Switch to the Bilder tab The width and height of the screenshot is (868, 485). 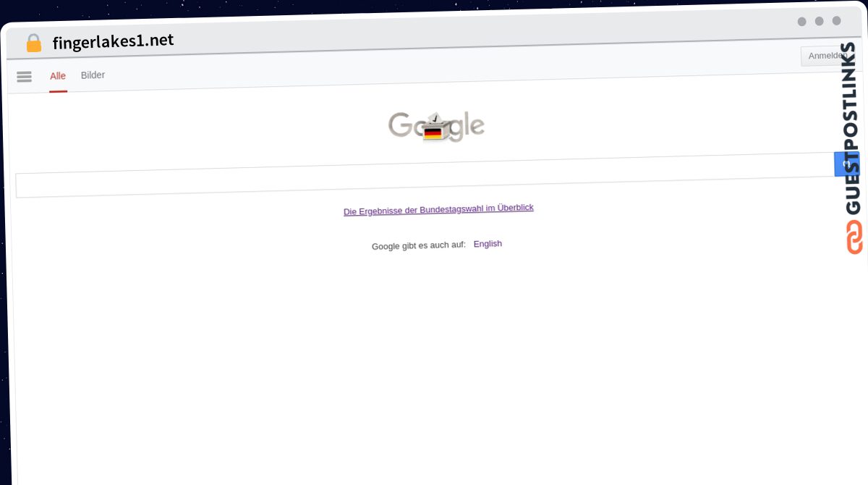click(93, 75)
